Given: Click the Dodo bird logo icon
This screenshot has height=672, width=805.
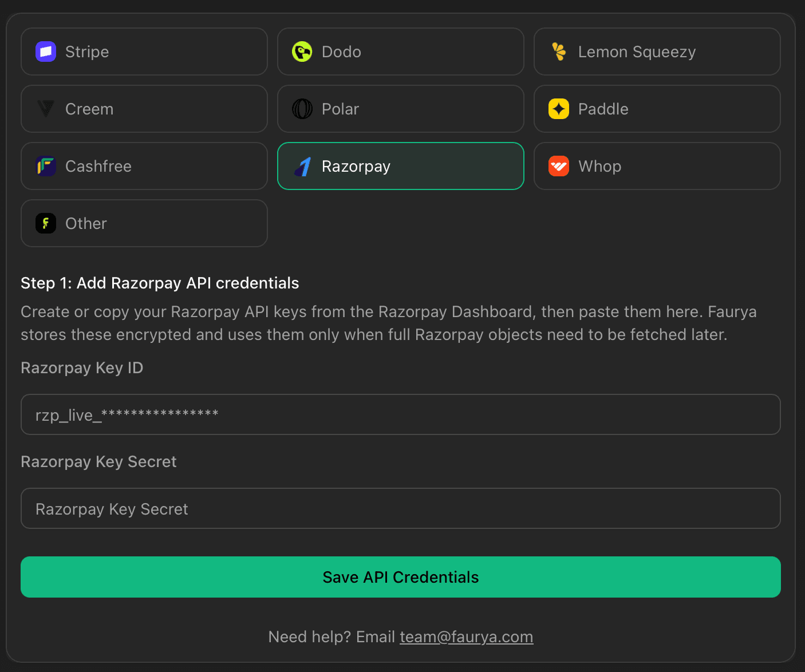Looking at the screenshot, I should [x=302, y=52].
